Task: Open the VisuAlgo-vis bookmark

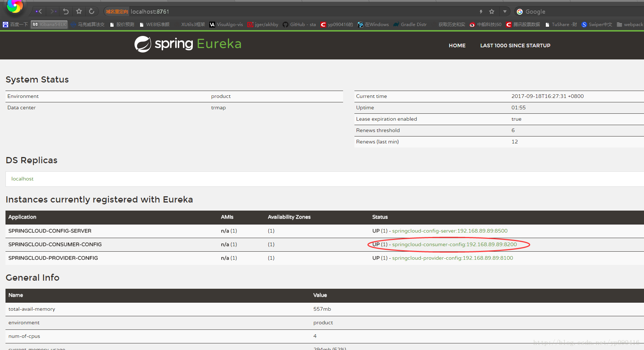Action: pos(226,25)
